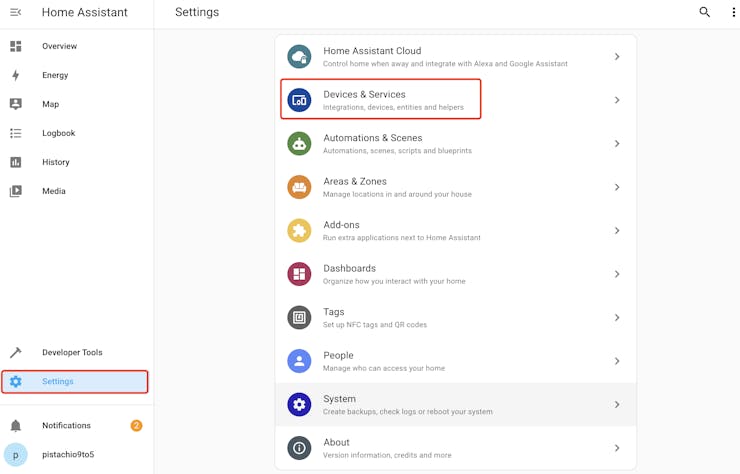Viewport: 740px width, 474px height.
Task: Click the Add-ons puzzle piece icon
Action: [x=299, y=231]
